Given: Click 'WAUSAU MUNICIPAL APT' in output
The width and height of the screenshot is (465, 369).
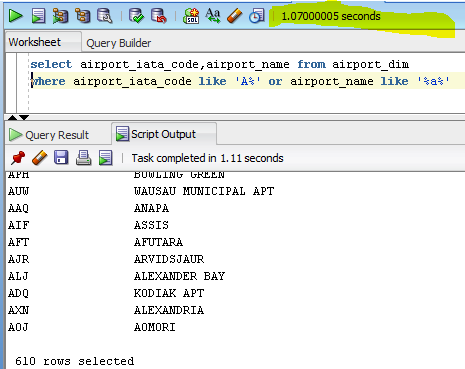Looking at the screenshot, I should [x=204, y=191].
